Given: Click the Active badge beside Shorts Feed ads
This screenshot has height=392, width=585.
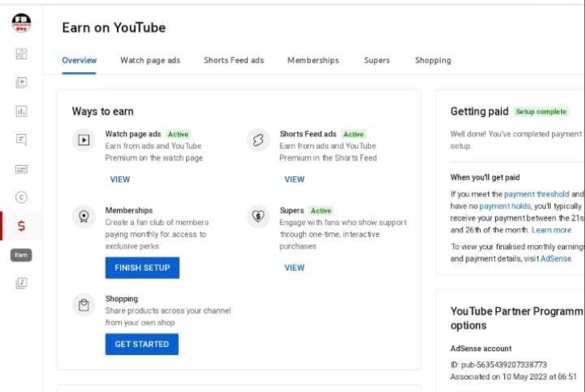Looking at the screenshot, I should click(353, 135).
